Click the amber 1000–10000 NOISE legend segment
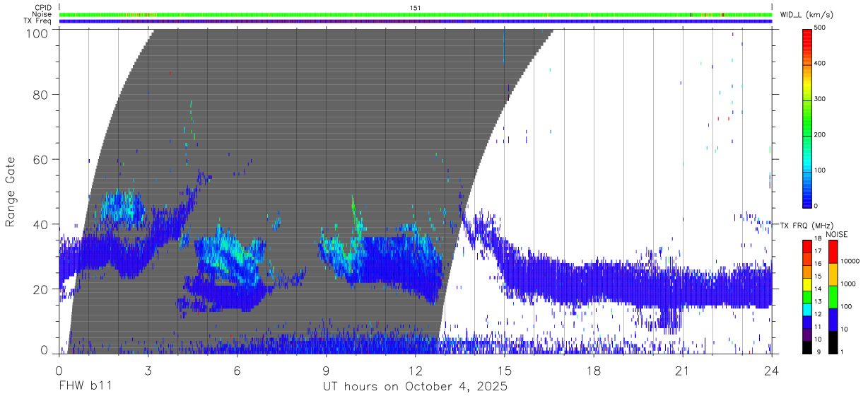 tap(833, 274)
